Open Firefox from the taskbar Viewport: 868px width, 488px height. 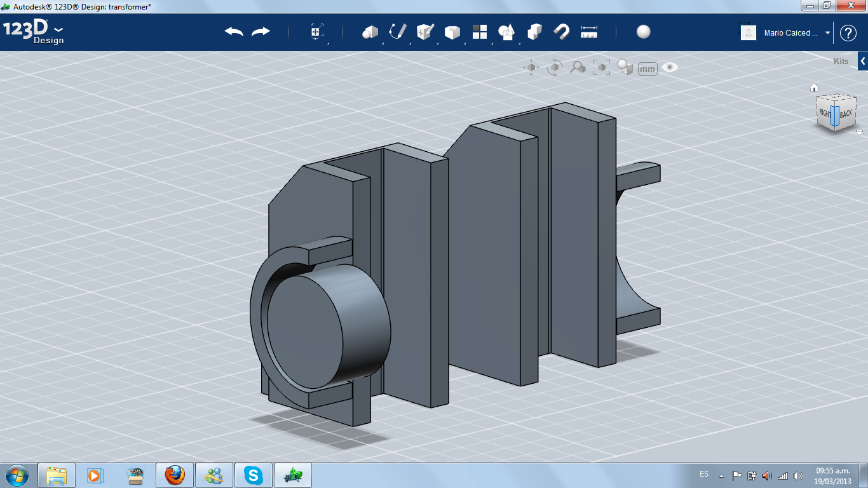174,475
